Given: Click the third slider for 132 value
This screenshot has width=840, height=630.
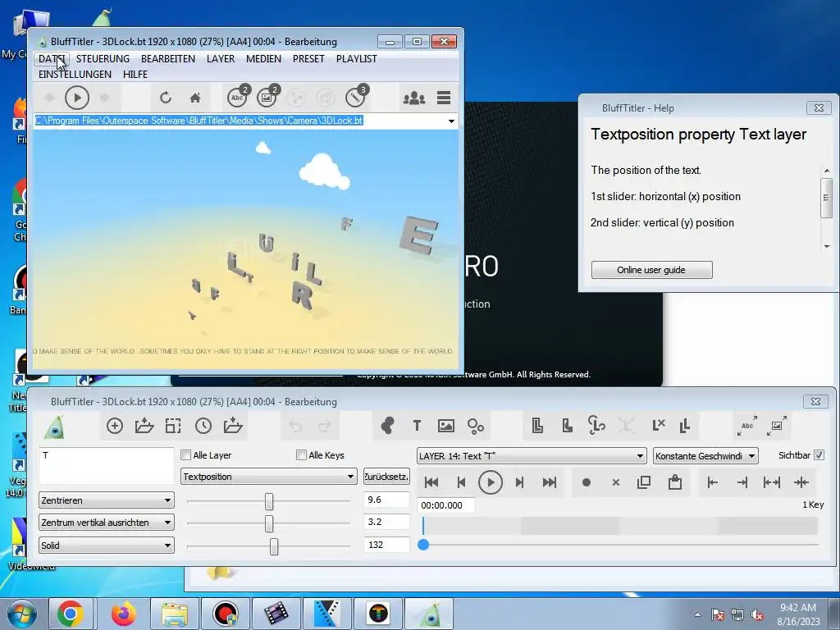Looking at the screenshot, I should pos(274,546).
